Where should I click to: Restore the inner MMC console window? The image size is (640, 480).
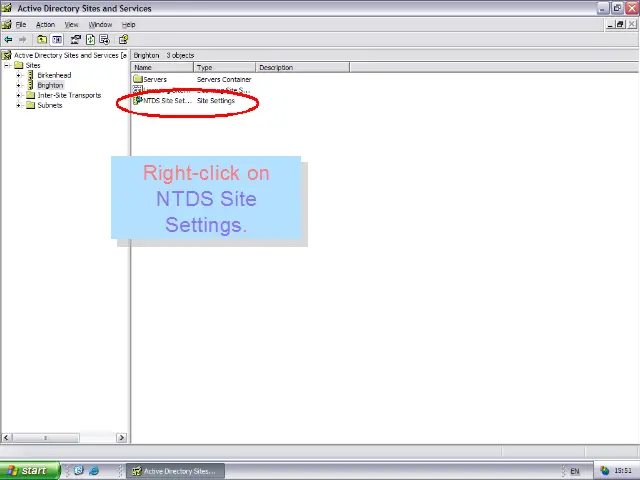pos(620,24)
